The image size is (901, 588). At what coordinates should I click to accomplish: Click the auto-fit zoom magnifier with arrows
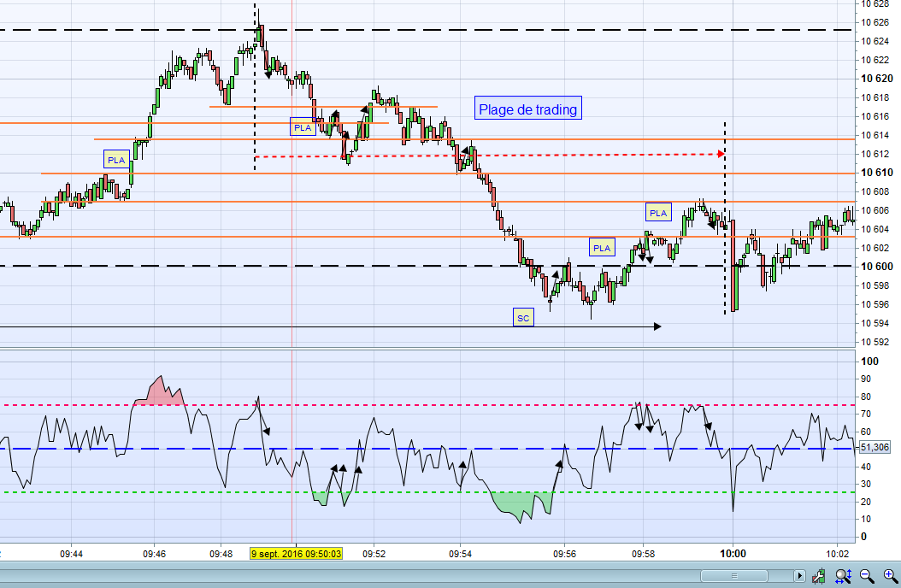843,575
